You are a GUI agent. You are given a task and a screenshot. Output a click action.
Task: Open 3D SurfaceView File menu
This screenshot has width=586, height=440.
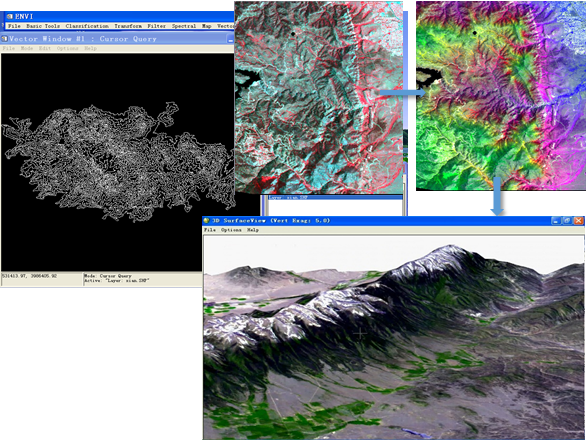[x=210, y=230]
